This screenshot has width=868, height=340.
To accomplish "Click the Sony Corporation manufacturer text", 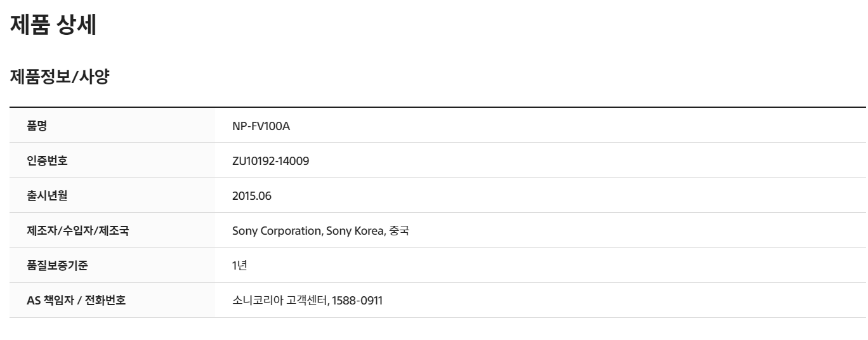I will 277,230.
